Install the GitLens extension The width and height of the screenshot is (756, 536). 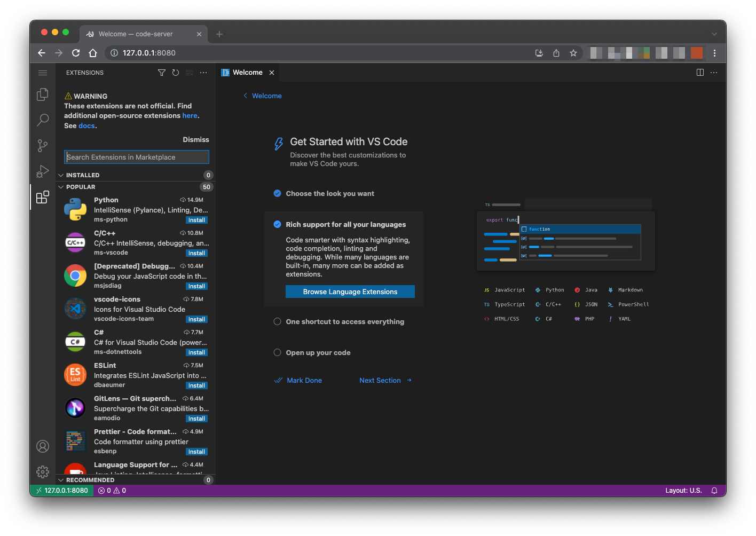[x=196, y=419]
